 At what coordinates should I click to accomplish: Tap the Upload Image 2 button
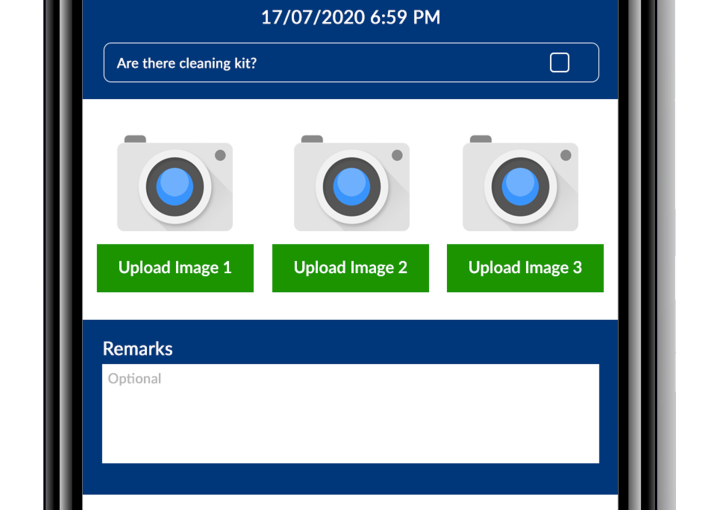(350, 268)
